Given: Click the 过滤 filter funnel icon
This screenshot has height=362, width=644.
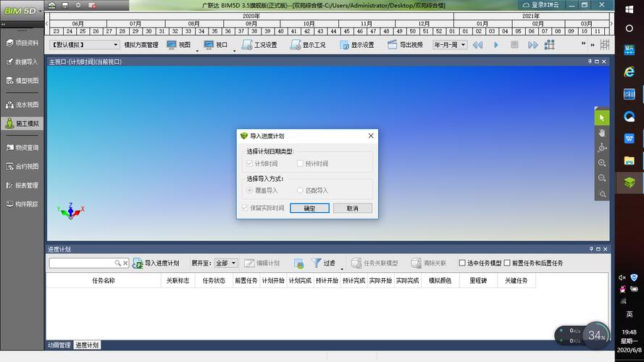Looking at the screenshot, I should pyautogui.click(x=317, y=264).
